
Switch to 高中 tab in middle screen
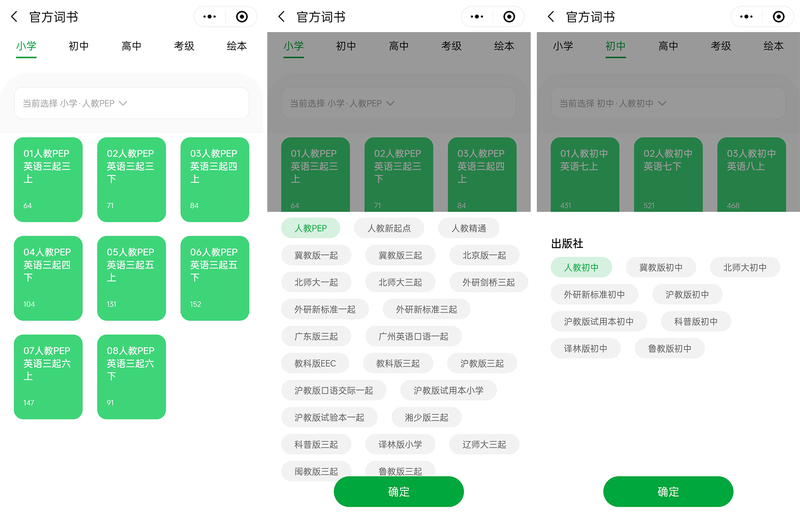coord(398,46)
